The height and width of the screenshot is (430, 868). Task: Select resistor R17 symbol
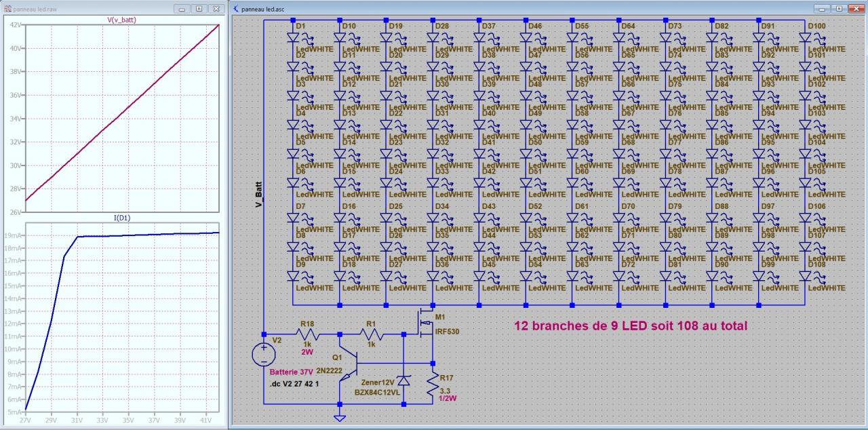click(x=432, y=385)
